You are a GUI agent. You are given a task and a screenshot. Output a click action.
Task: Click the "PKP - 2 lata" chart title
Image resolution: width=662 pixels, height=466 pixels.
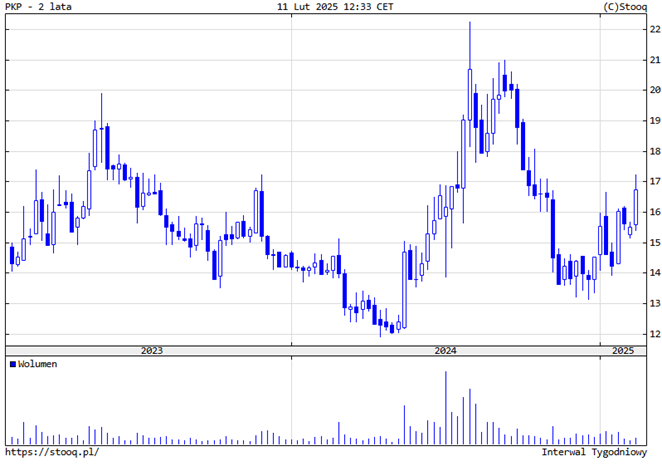pos(38,7)
